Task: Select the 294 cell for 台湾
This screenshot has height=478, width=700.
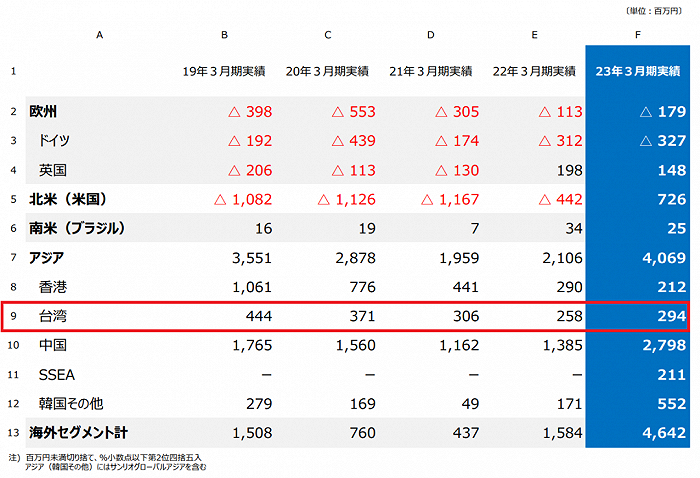Action: coord(670,317)
